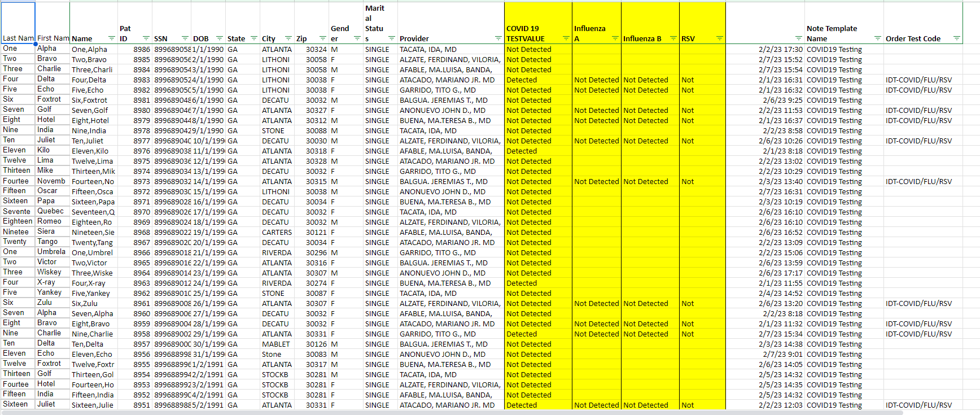Select the timestamp cell "2/2/23 17:30"

pos(765,49)
